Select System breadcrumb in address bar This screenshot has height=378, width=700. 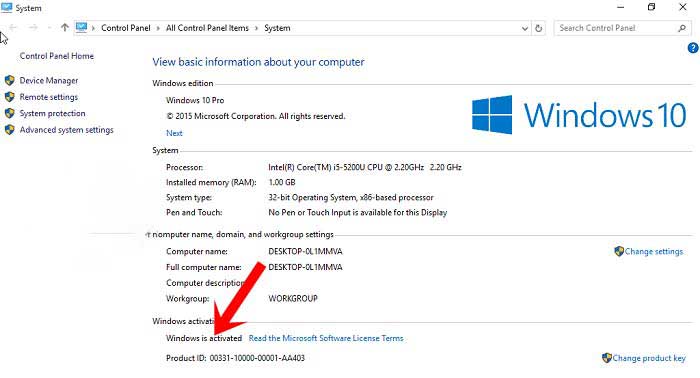(277, 28)
